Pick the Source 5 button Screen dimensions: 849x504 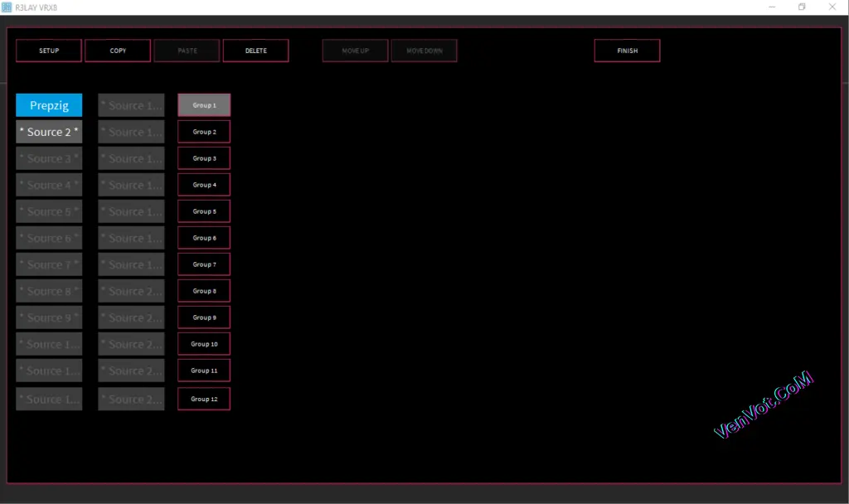pyautogui.click(x=49, y=211)
